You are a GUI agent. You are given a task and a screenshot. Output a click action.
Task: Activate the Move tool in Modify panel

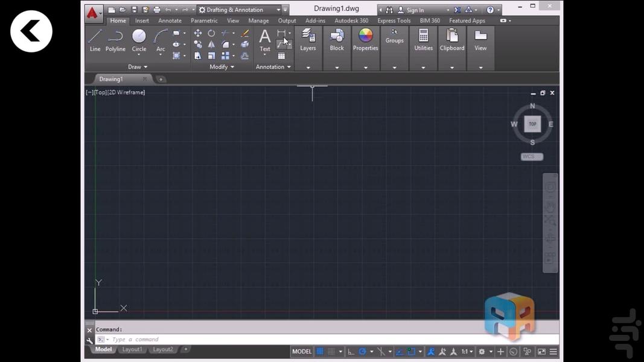pyautogui.click(x=198, y=33)
